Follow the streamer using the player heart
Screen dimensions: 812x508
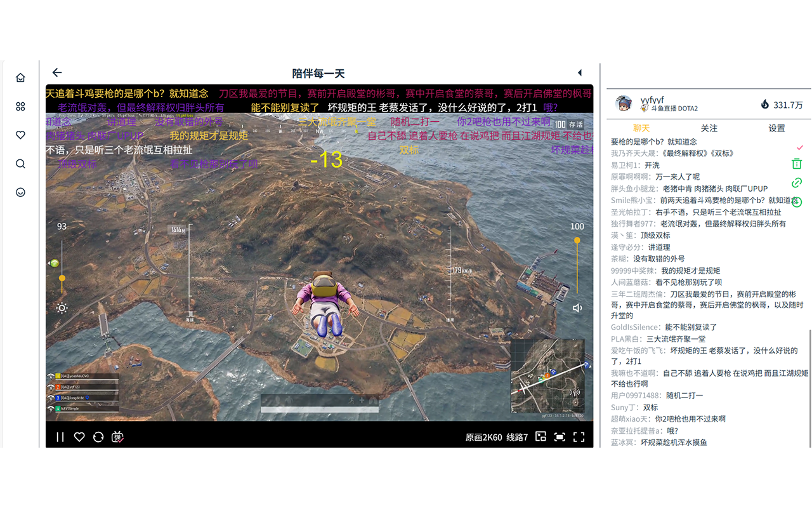pos(79,437)
